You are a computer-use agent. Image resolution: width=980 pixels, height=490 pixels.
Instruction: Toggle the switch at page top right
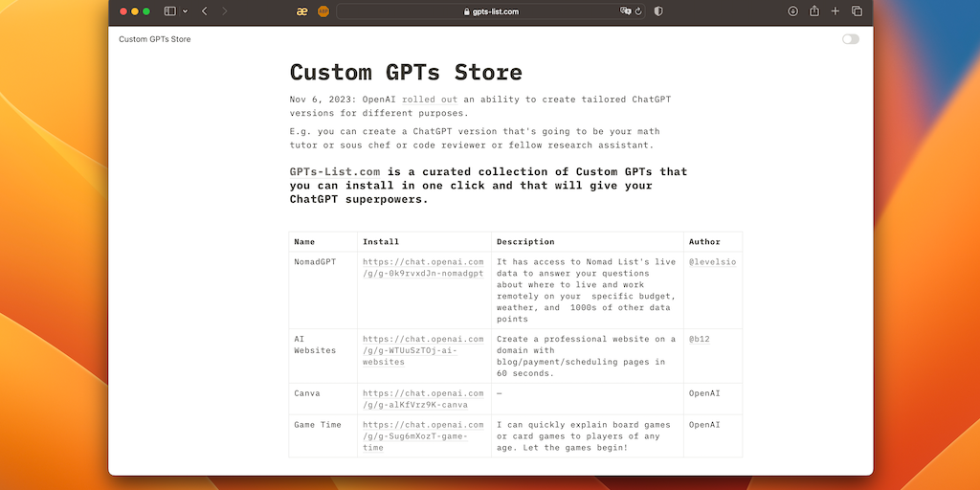[x=851, y=39]
